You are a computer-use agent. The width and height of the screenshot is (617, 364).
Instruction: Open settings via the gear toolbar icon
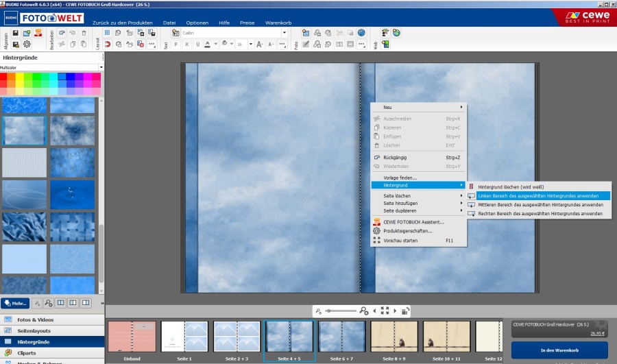[x=27, y=45]
